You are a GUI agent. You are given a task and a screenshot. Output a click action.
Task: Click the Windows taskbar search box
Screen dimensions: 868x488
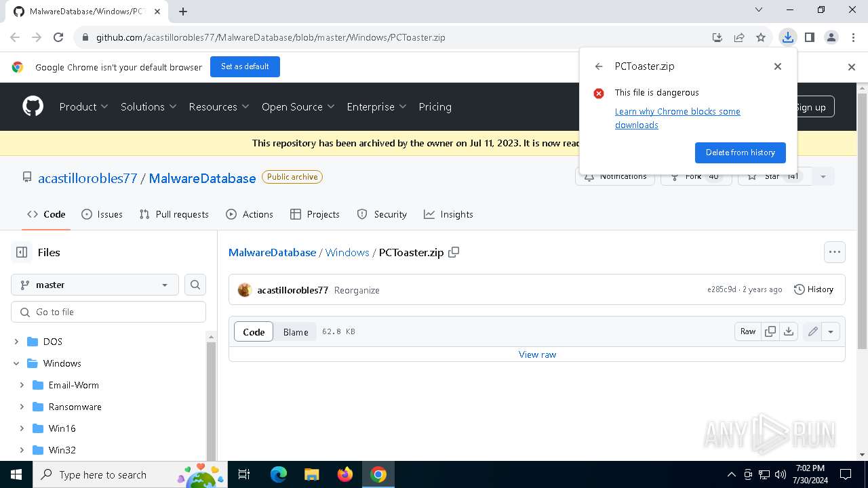coord(130,474)
